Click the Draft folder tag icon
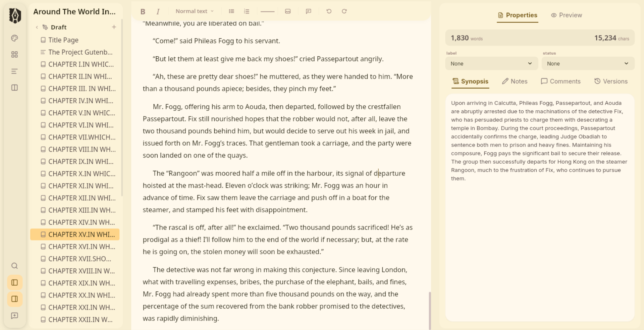The width and height of the screenshot is (644, 330). pyautogui.click(x=45, y=27)
